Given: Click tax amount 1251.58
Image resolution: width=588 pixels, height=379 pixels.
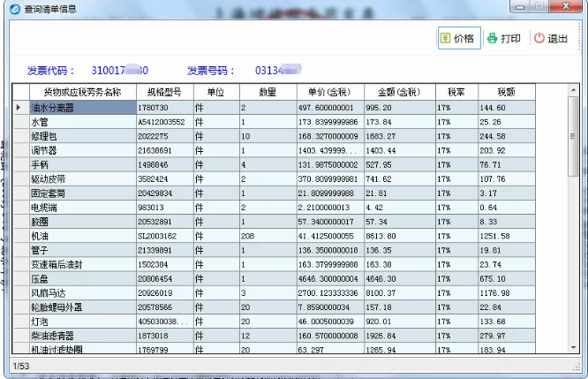Looking at the screenshot, I should pos(506,236).
